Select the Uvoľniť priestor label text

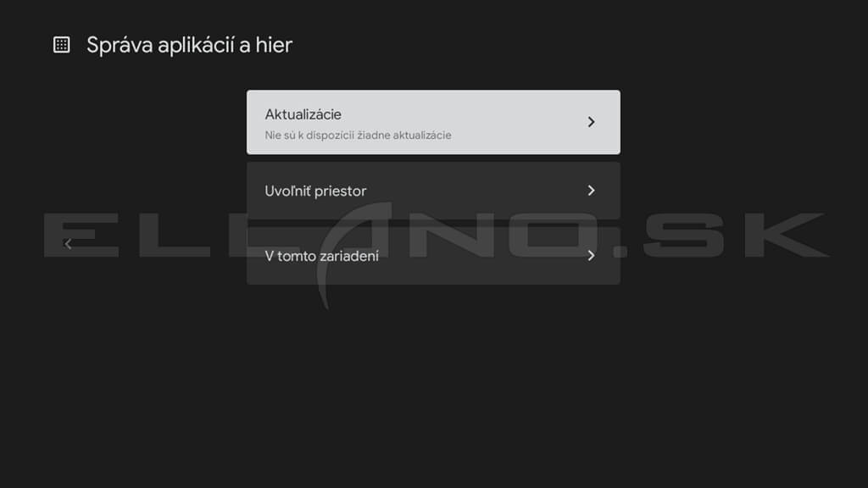point(315,191)
